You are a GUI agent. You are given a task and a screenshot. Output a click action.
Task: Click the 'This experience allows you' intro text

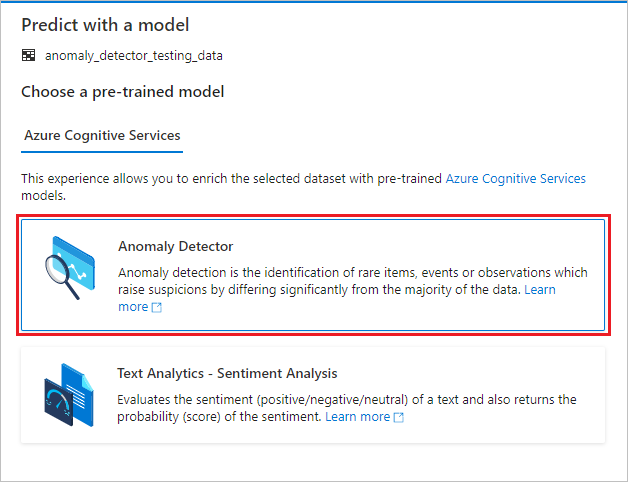(x=230, y=179)
